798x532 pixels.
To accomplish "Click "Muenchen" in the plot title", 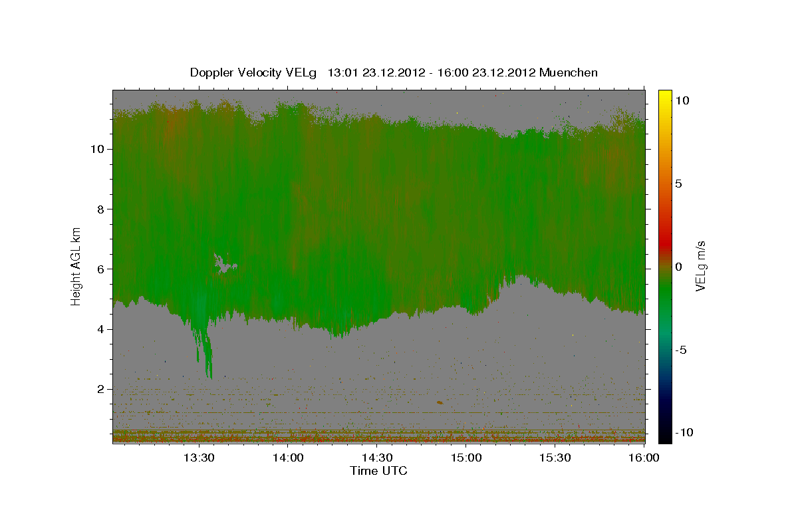I will (569, 72).
